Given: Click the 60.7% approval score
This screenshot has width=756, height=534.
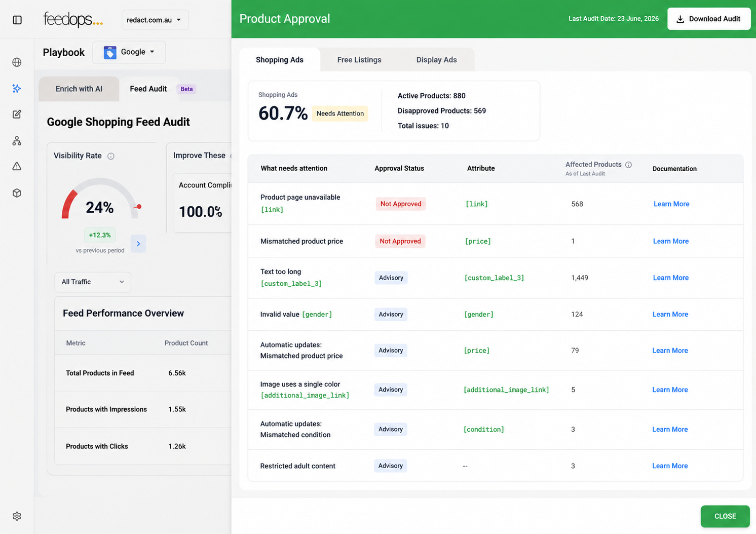Looking at the screenshot, I should (x=283, y=113).
